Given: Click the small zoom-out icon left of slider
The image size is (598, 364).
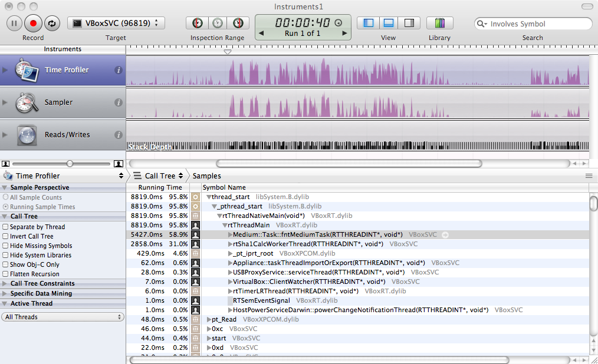Looking at the screenshot, I should point(6,164).
